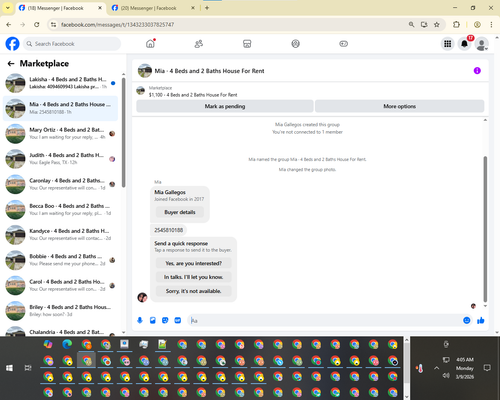Viewport: 500px width, 400px height.
Task: Go back in browser history
Action: [x=9, y=24]
